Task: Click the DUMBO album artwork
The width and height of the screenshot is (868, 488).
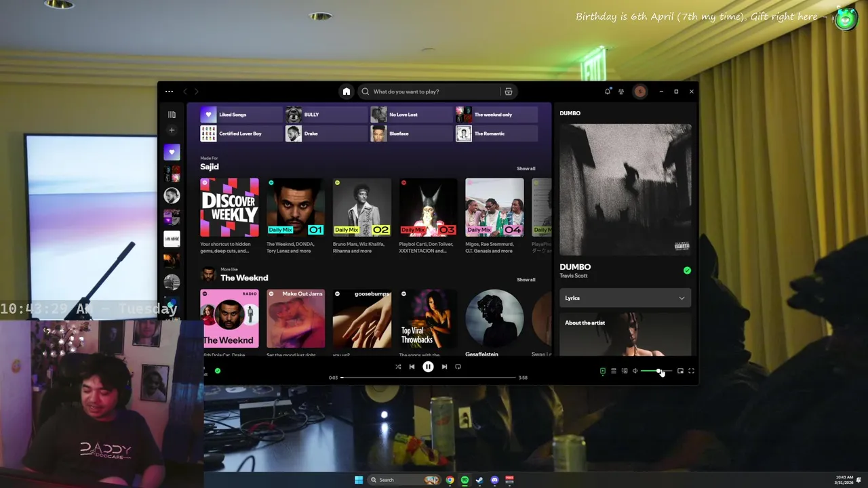Action: click(x=625, y=189)
